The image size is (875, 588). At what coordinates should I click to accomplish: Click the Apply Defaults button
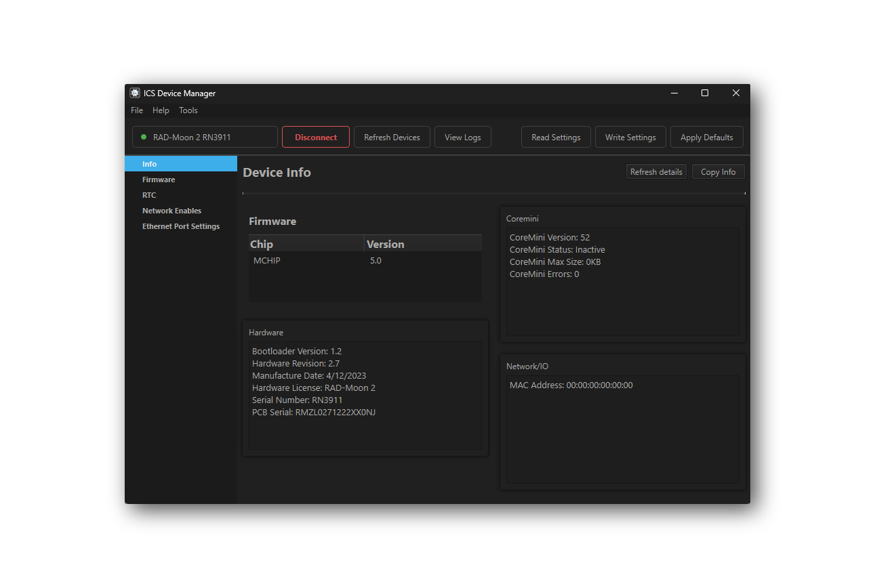click(x=707, y=137)
